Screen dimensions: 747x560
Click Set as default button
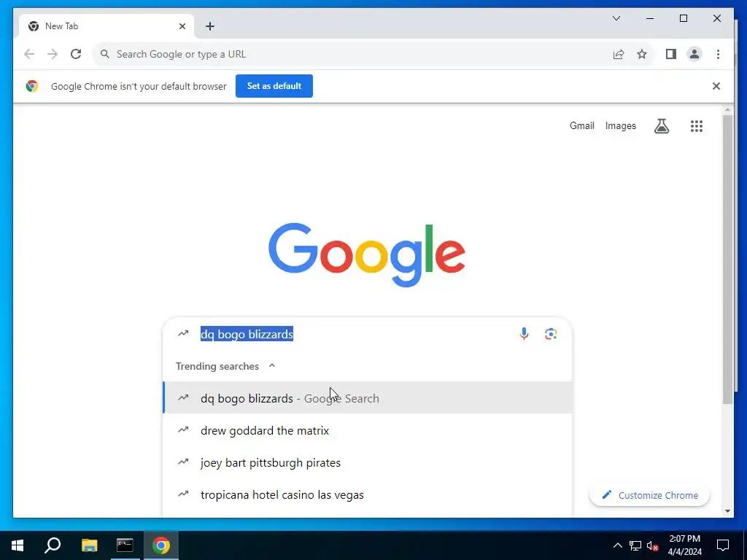[274, 86]
